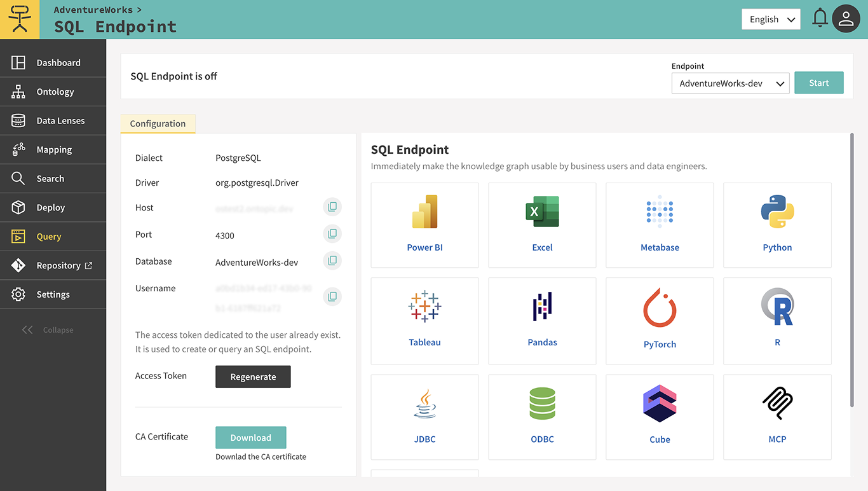Open the notifications bell
This screenshot has height=491, width=868.
tap(820, 18)
